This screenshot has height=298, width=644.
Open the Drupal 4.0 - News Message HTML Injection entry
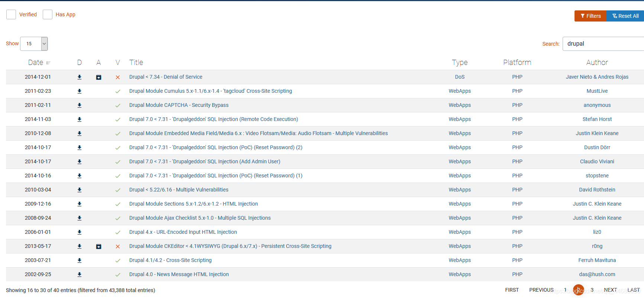coord(179,274)
